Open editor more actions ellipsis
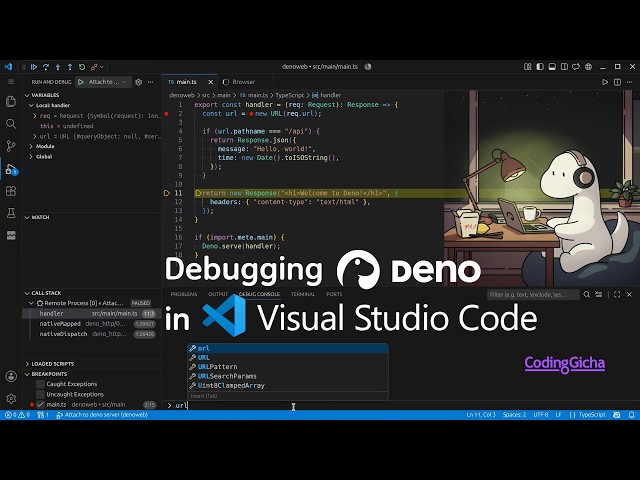 631,82
